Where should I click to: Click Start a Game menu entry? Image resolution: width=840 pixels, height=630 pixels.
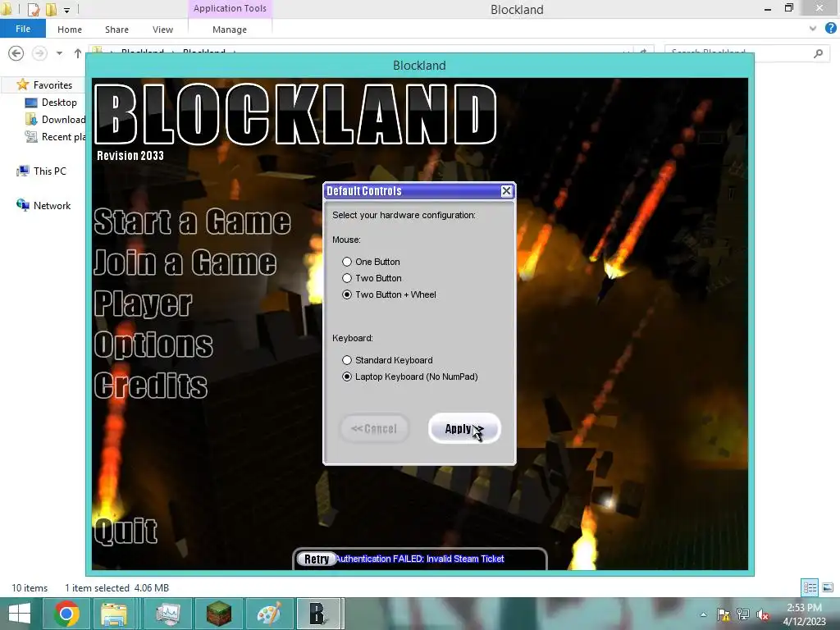pos(192,221)
